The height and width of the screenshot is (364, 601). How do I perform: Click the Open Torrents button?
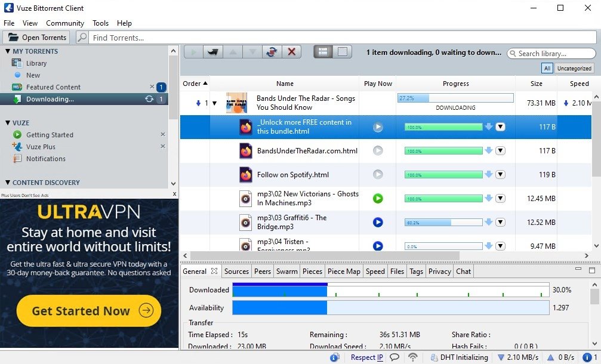click(37, 38)
